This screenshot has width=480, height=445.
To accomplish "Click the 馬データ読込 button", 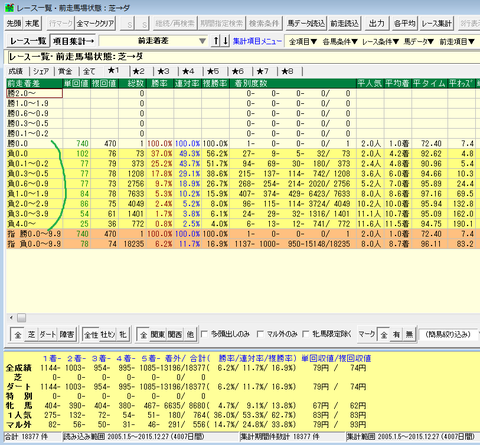I will click(x=306, y=23).
